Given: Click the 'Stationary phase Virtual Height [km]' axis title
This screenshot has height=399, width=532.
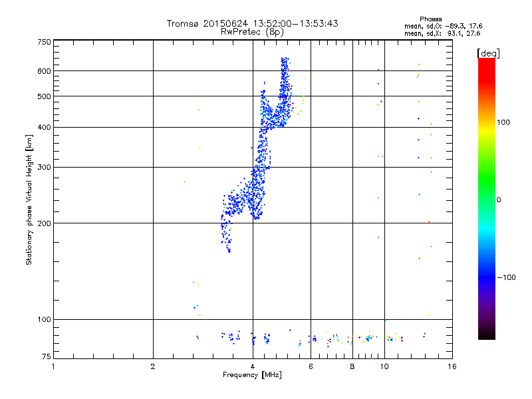Looking at the screenshot, I should pyautogui.click(x=29, y=199).
